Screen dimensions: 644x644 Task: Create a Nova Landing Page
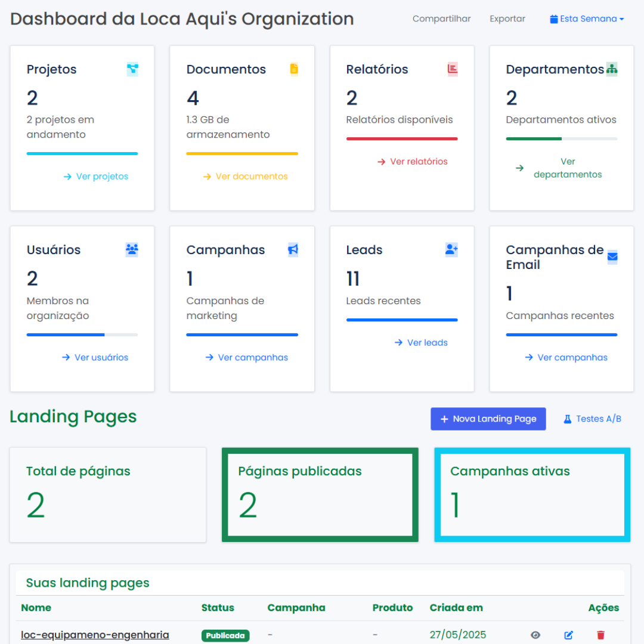coord(488,419)
